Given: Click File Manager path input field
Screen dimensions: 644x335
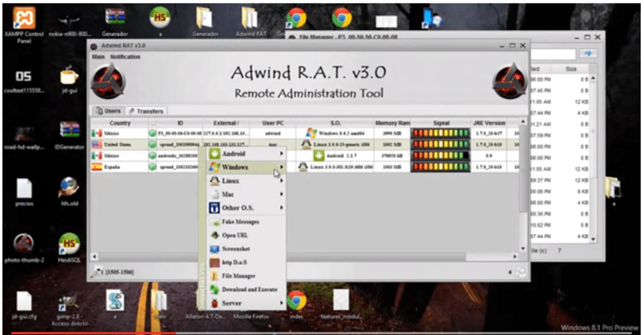Looking at the screenshot, I should point(553,54).
